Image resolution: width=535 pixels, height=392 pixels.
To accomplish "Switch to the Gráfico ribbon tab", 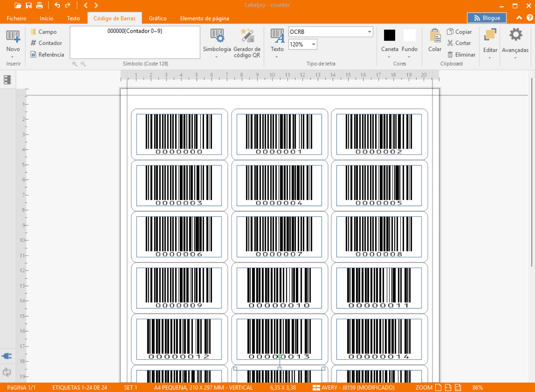I will (157, 18).
